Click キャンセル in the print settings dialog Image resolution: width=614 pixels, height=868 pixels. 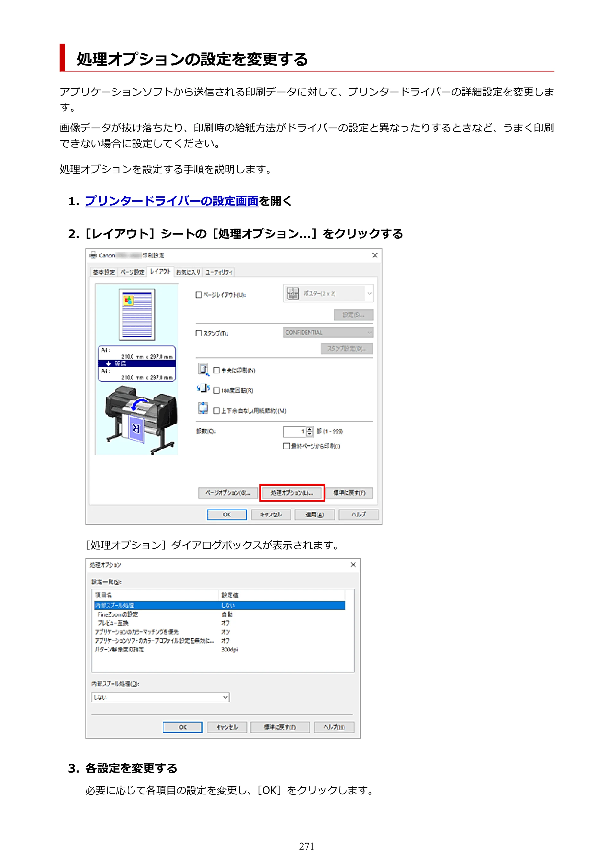(271, 515)
